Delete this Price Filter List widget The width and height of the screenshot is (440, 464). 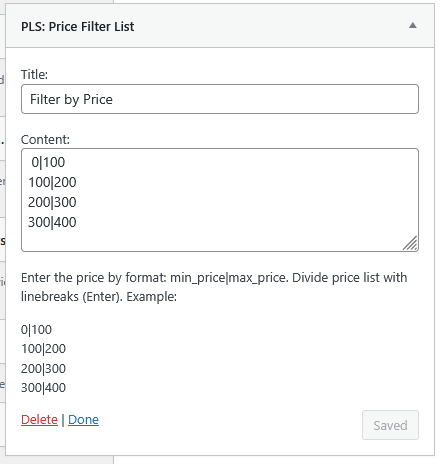(x=39, y=419)
